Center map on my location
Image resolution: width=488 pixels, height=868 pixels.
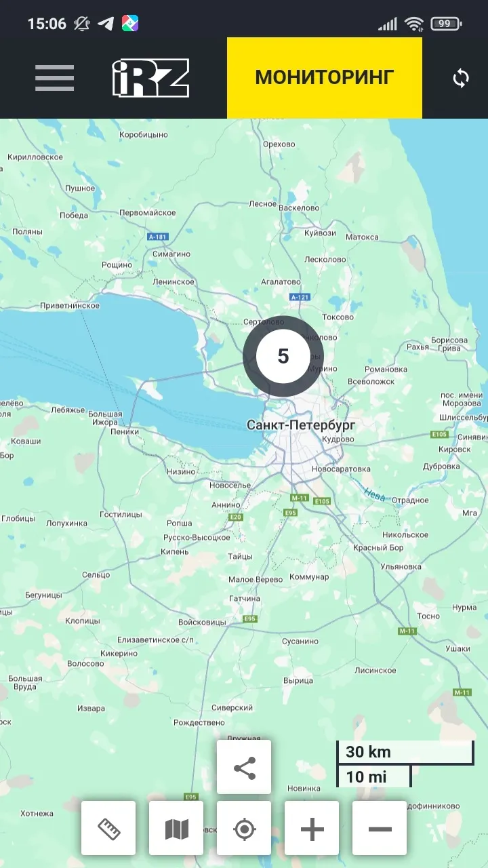(x=244, y=828)
